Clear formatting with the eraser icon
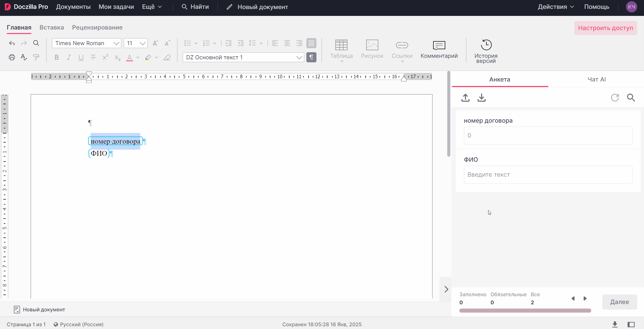Viewport: 644px width, 329px height. [x=167, y=57]
